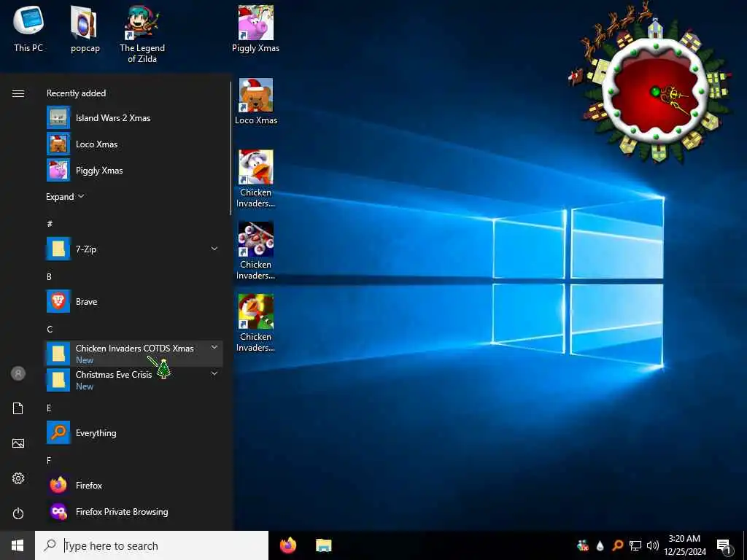Open network status tray icon

635,545
